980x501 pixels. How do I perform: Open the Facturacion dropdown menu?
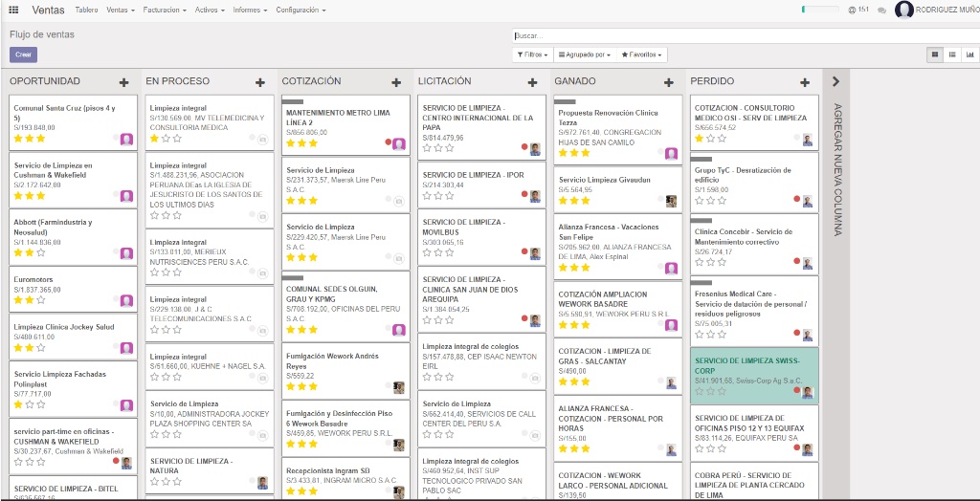[x=165, y=10]
